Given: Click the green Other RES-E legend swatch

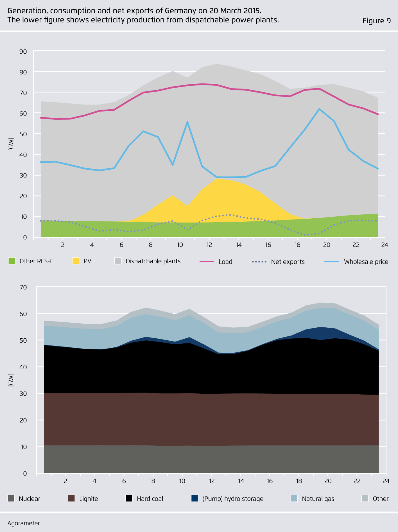Looking at the screenshot, I should point(12,261).
